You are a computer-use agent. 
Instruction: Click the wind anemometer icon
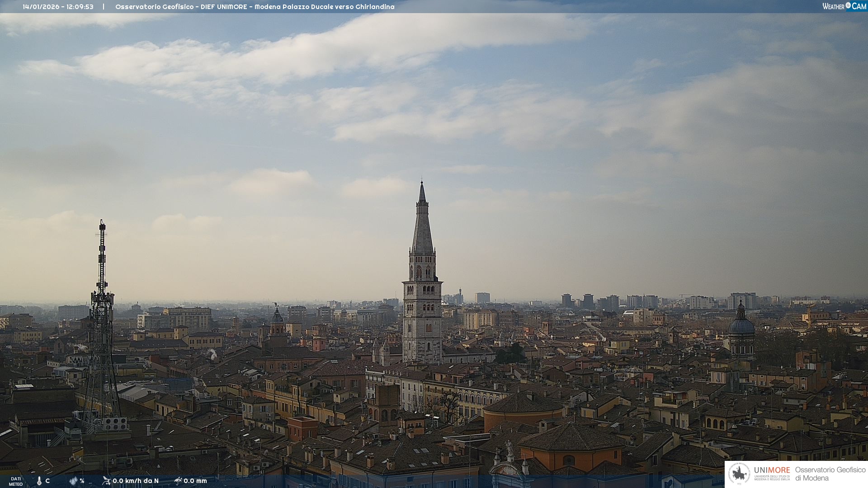(x=106, y=481)
